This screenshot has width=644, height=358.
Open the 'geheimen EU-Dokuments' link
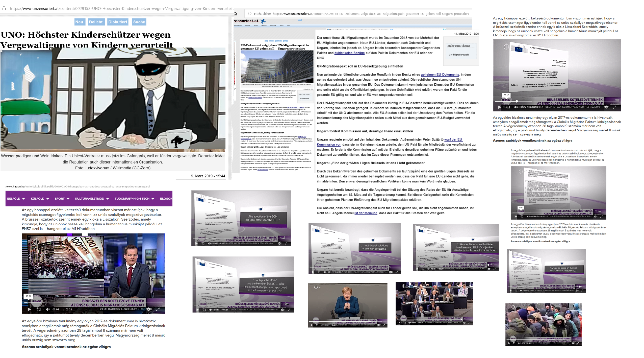(440, 75)
